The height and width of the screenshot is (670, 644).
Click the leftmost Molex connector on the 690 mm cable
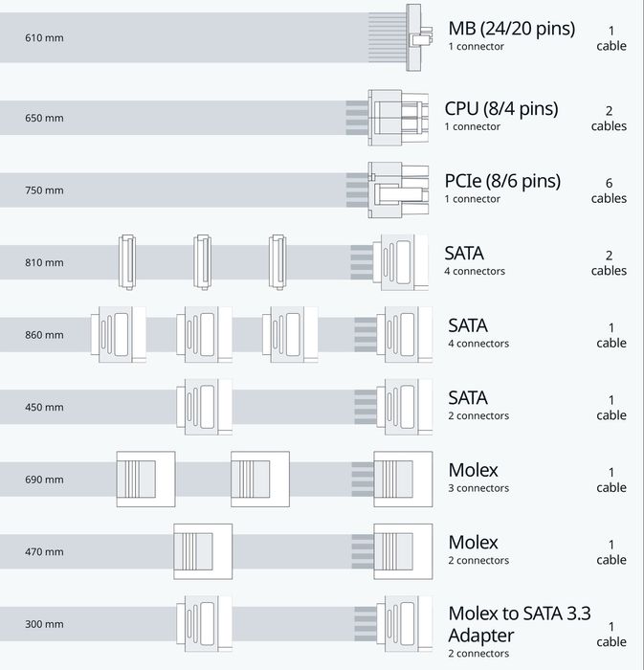(145, 479)
